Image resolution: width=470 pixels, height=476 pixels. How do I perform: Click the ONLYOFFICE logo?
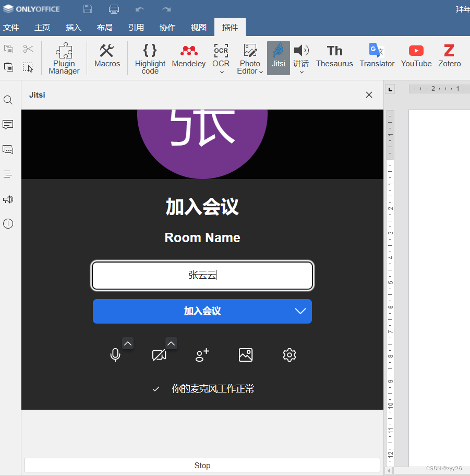(x=31, y=9)
